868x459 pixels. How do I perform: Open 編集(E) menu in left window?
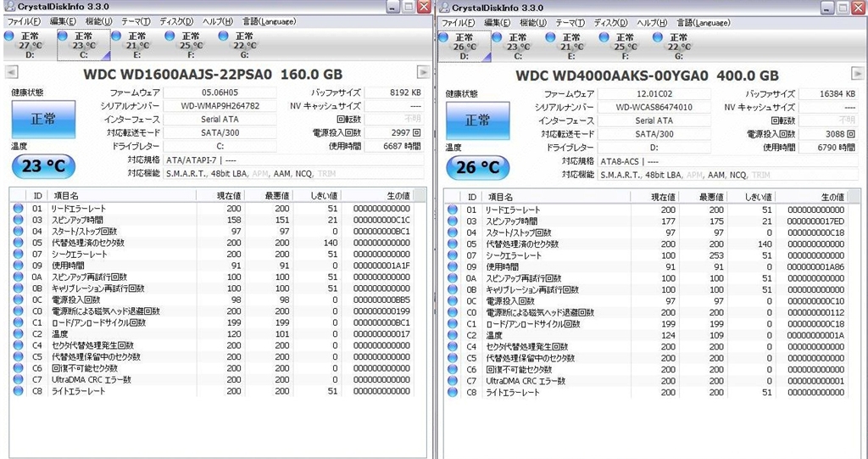point(63,21)
